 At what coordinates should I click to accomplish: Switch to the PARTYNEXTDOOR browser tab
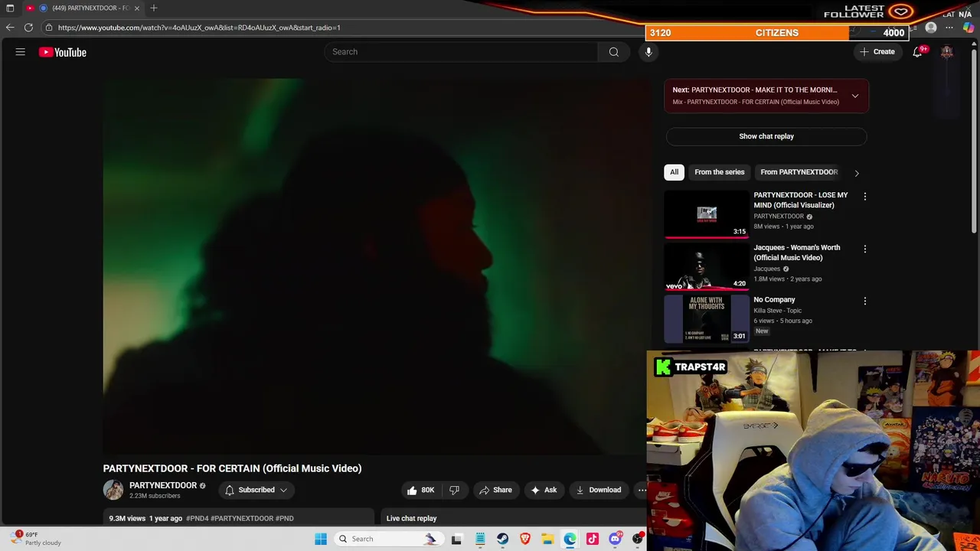pyautogui.click(x=83, y=8)
